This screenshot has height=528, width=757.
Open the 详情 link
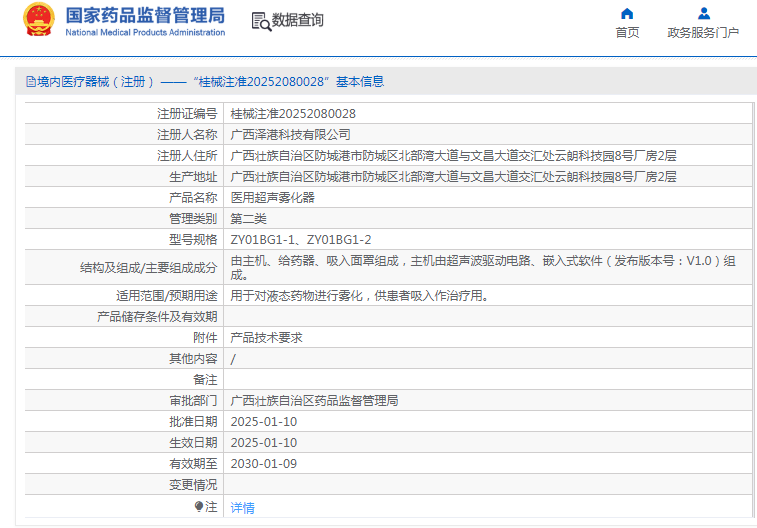(x=242, y=508)
